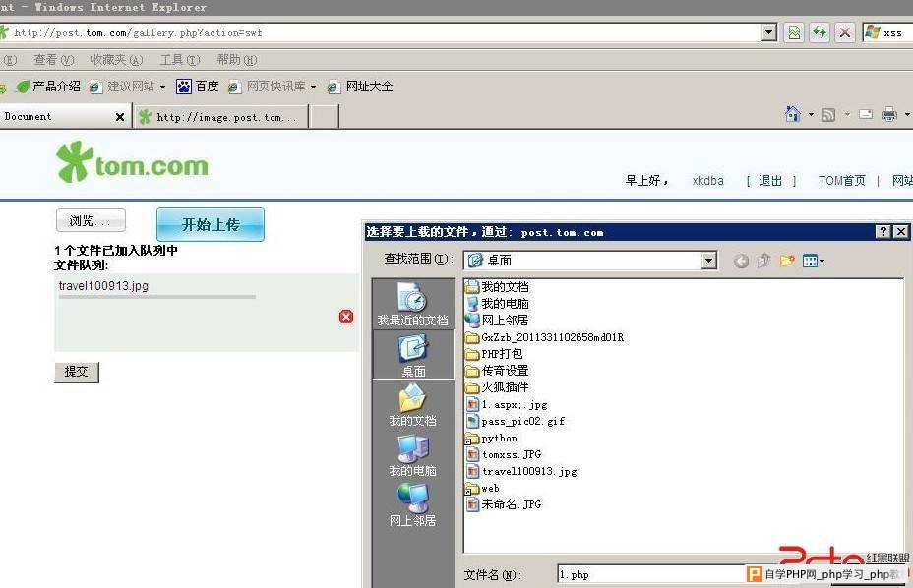Click the Print icon in command bar

click(889, 114)
